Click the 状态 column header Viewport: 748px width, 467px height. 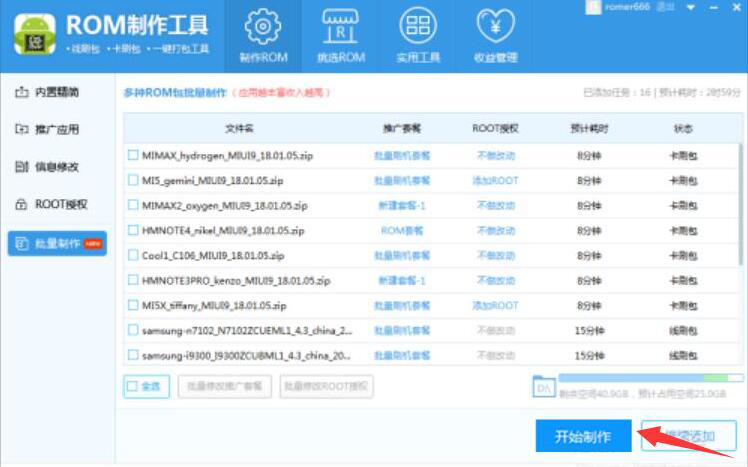click(x=683, y=129)
